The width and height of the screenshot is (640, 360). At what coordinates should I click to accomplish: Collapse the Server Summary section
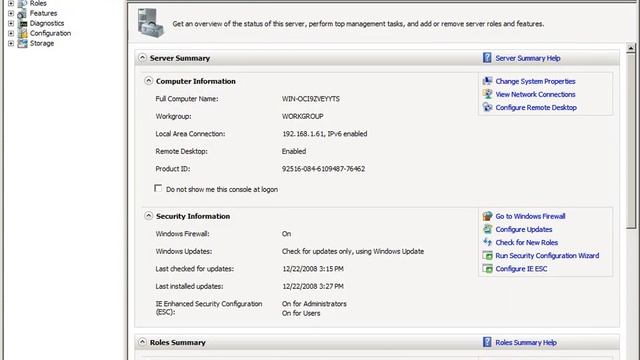142,58
